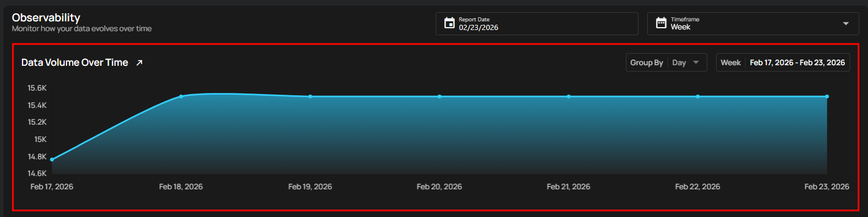Click the Feb 18, 2026 axis label
This screenshot has width=868, height=217.
coord(181,186)
